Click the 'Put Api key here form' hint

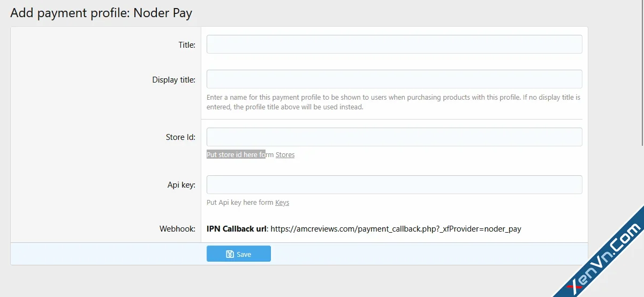click(240, 203)
